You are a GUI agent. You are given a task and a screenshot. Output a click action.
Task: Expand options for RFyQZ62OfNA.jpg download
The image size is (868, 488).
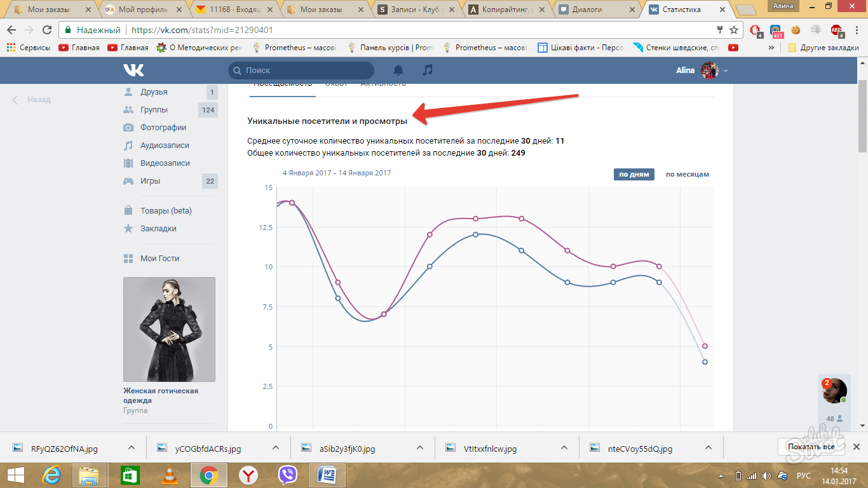pyautogui.click(x=131, y=448)
